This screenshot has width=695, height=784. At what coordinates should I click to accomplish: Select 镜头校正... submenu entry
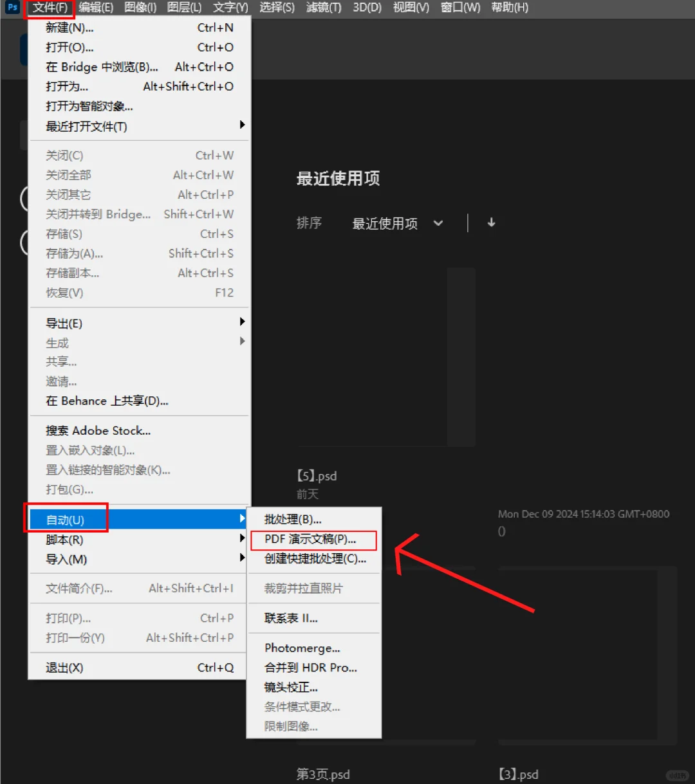[314, 688]
